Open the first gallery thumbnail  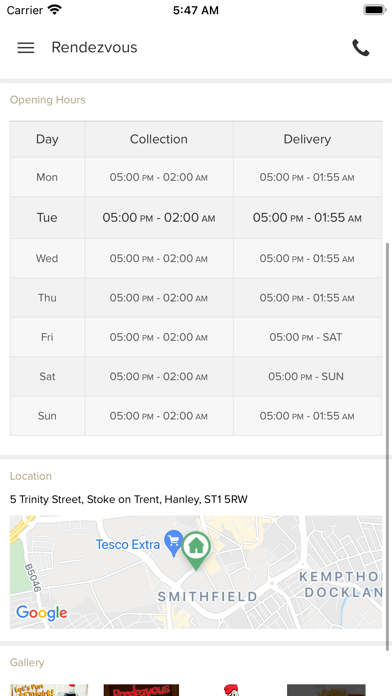(49, 690)
